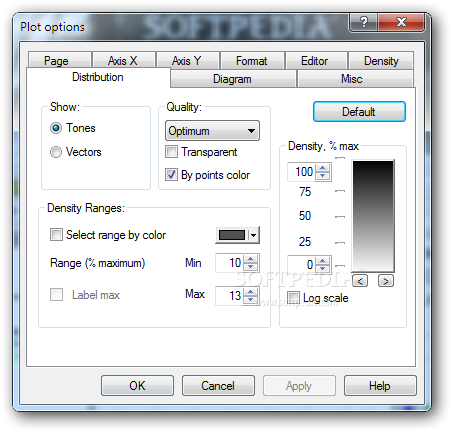Enable the Log scale checkbox

click(x=293, y=297)
